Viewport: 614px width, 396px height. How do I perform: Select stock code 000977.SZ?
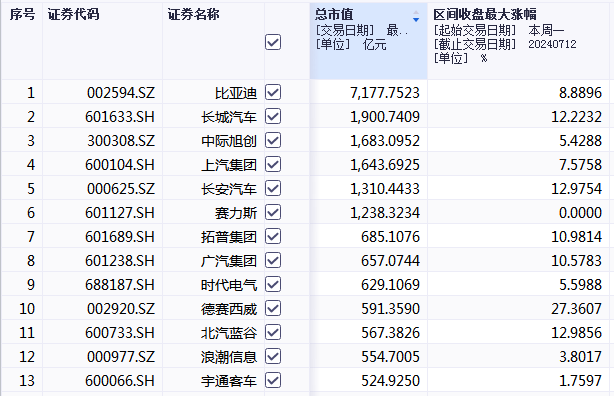[x=121, y=357]
